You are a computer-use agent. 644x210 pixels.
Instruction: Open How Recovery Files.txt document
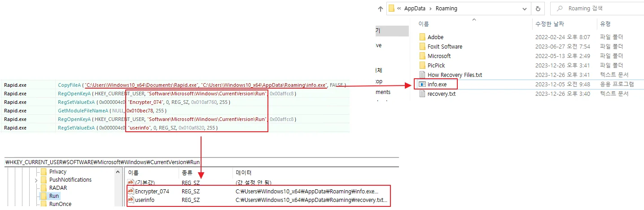pyautogui.click(x=454, y=75)
